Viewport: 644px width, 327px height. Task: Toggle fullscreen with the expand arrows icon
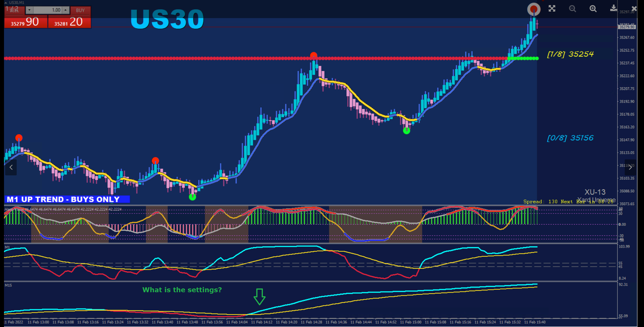pos(552,9)
